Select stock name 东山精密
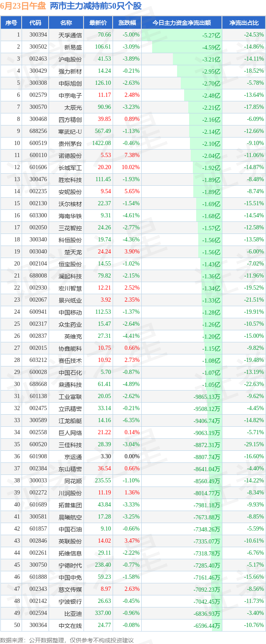 (70, 469)
